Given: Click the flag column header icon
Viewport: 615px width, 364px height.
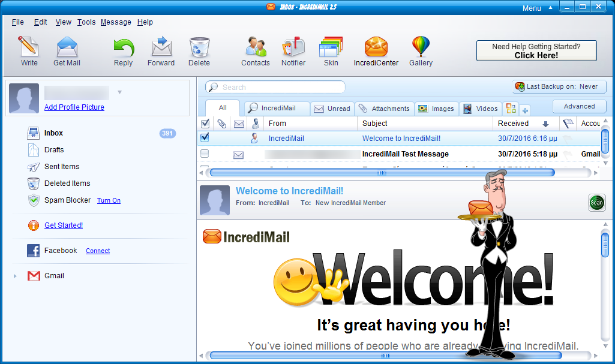Looking at the screenshot, I should pyautogui.click(x=568, y=124).
